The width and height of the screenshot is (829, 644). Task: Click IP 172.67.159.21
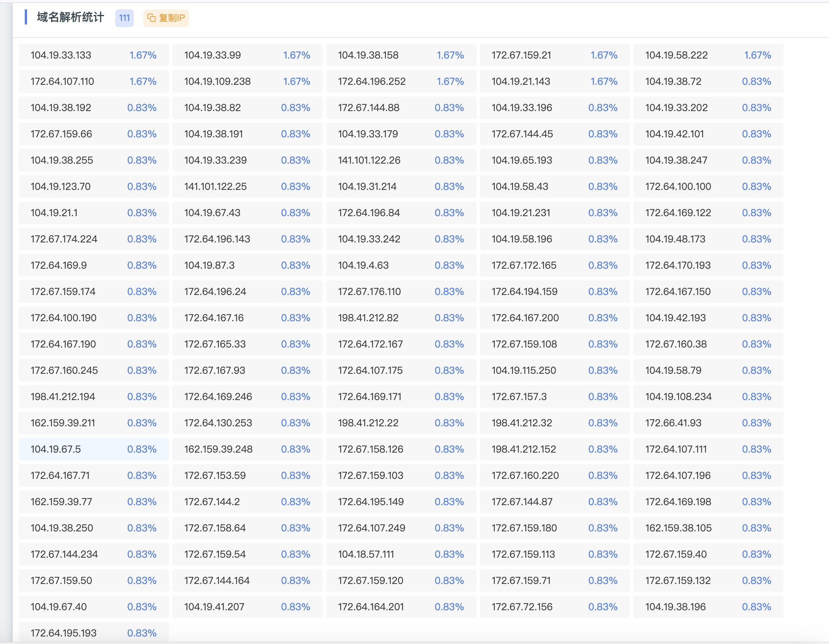(555, 55)
